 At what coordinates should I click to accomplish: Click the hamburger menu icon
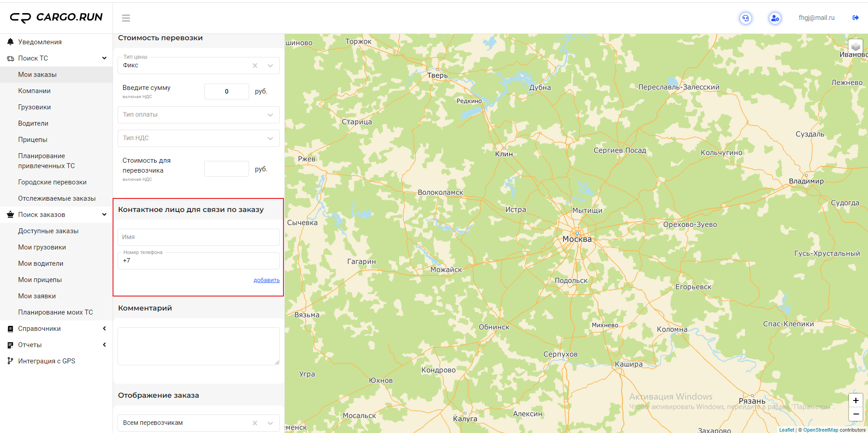click(x=126, y=18)
